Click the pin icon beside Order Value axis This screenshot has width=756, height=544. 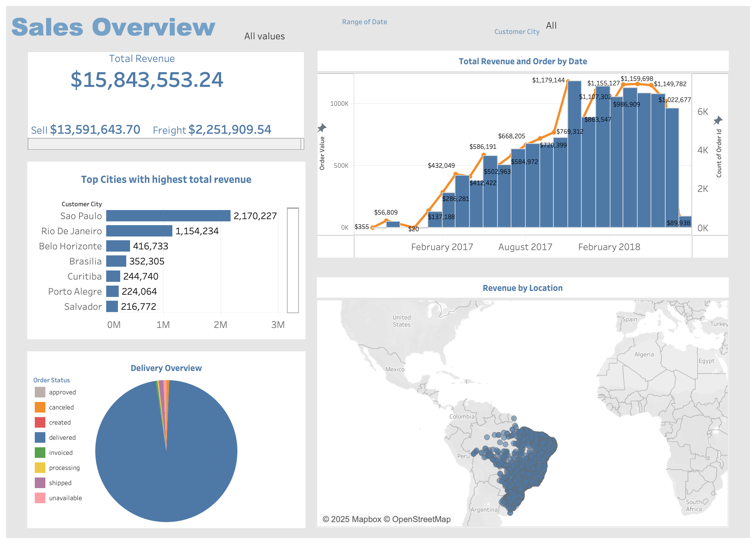[x=322, y=128]
